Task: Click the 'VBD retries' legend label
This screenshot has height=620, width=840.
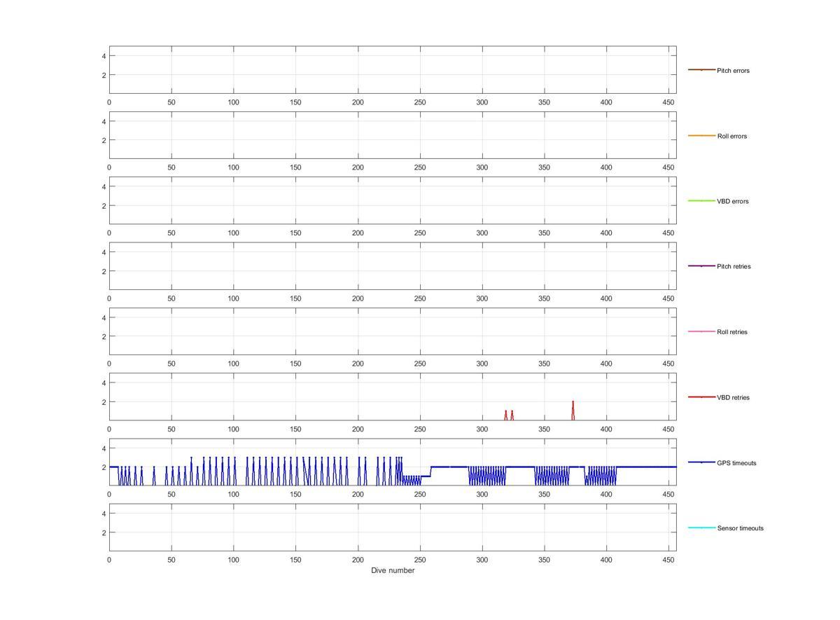Action: [733, 397]
